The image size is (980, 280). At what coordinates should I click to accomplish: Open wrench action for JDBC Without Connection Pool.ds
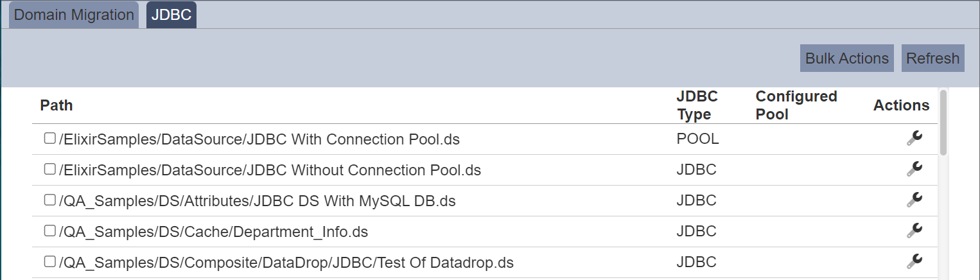coord(914,169)
